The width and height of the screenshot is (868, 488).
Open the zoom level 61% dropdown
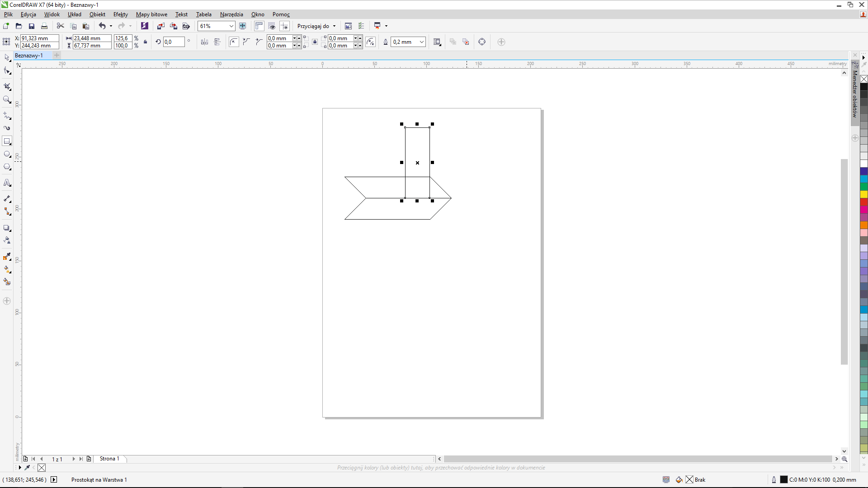coord(231,26)
